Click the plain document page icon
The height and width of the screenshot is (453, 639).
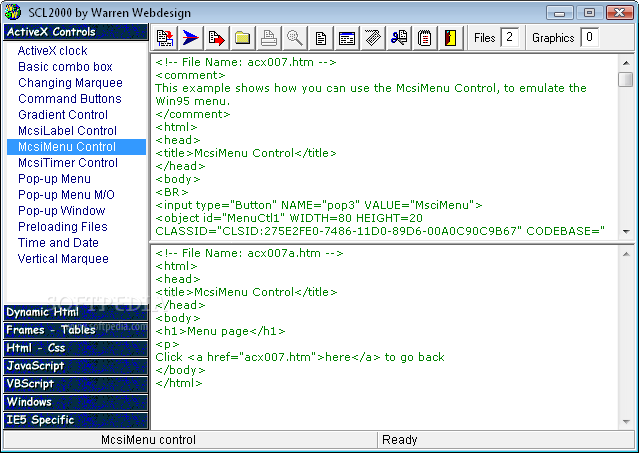(x=321, y=38)
